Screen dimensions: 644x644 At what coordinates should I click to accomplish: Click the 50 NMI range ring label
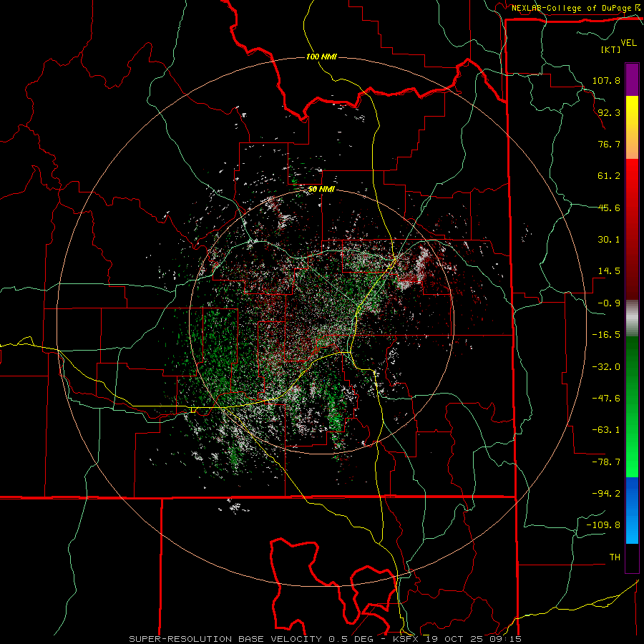(321, 190)
